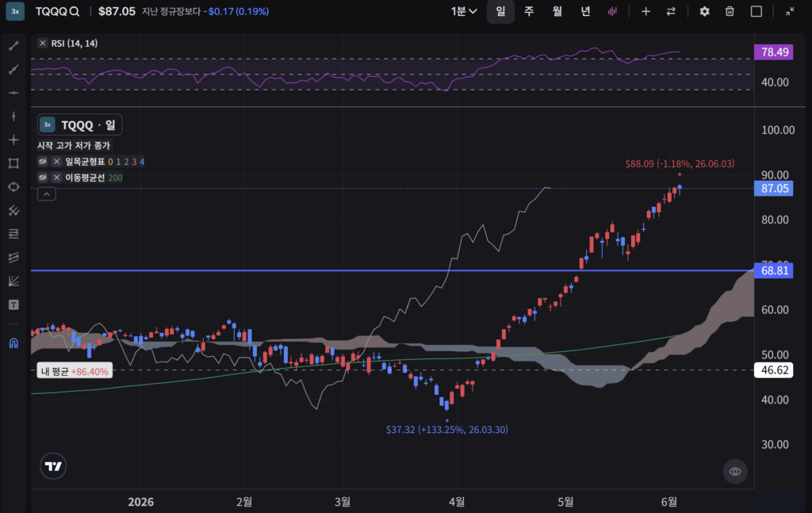Switch to the 일 daily timeframe
The width and height of the screenshot is (812, 513).
pos(500,11)
